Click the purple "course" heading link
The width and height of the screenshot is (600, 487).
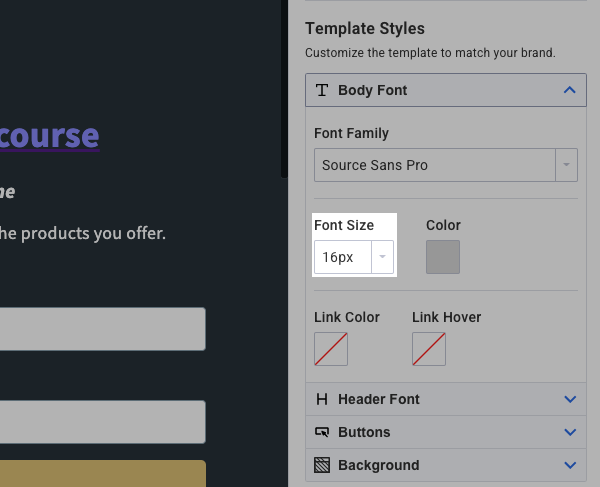50,135
